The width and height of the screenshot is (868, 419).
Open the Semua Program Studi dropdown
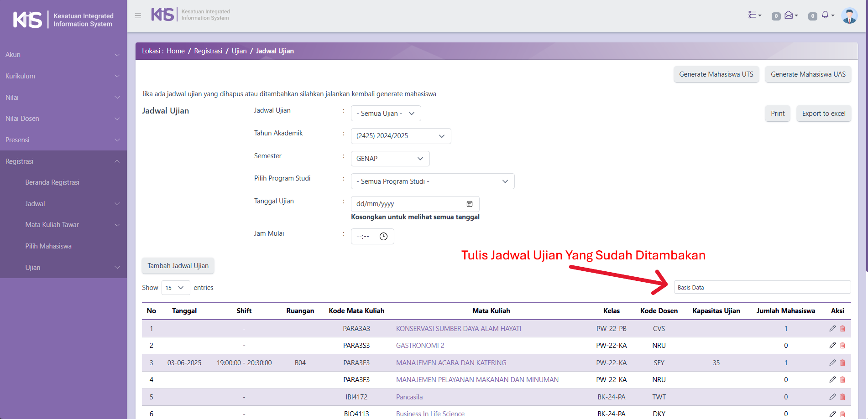(x=432, y=181)
